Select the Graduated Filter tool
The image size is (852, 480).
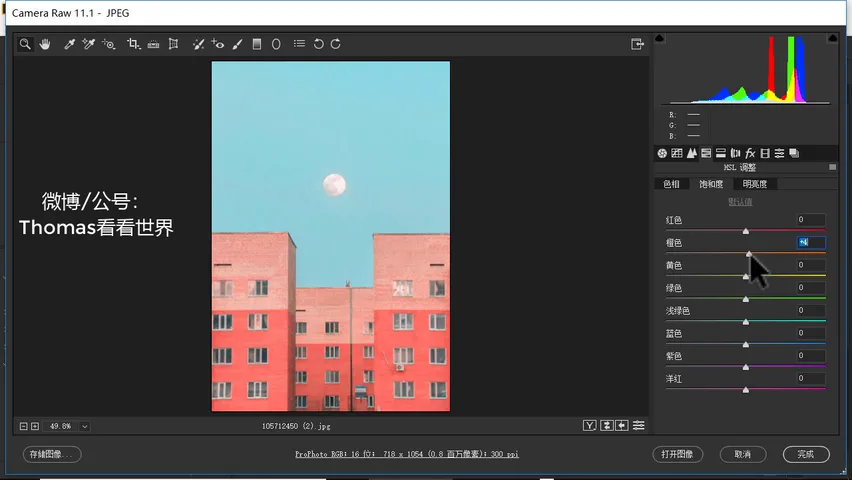point(257,44)
